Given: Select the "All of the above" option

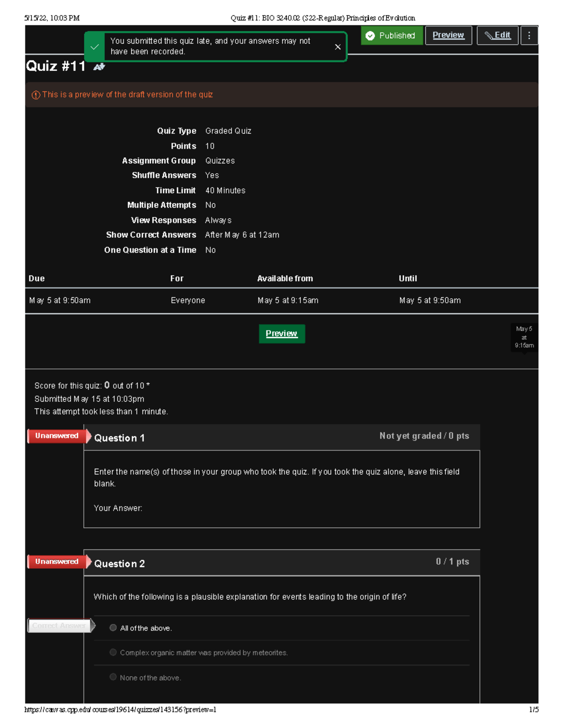Looking at the screenshot, I should (x=113, y=628).
